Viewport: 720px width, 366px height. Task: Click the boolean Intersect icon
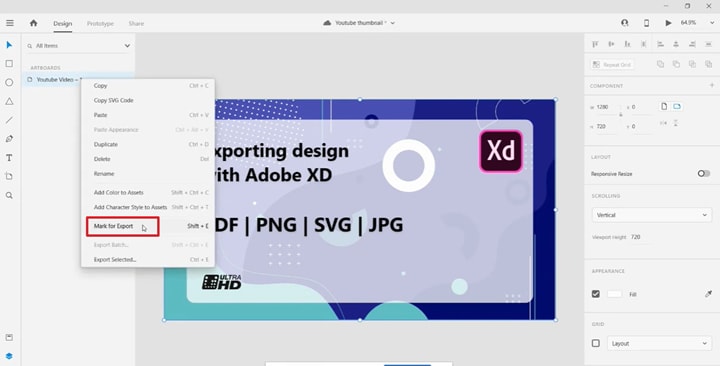click(x=692, y=64)
